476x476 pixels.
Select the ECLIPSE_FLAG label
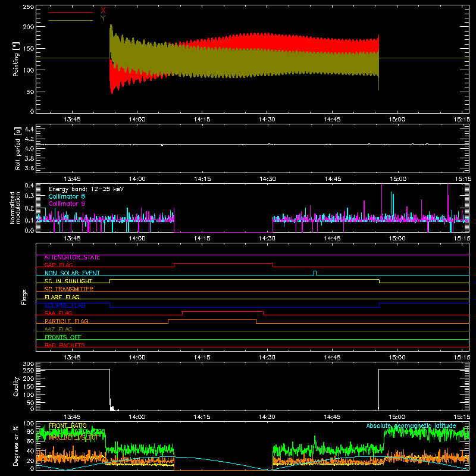65,305
